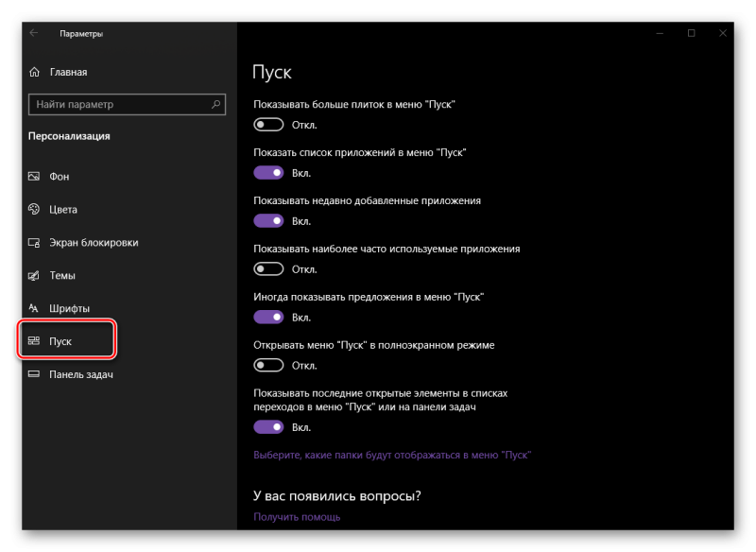The width and height of the screenshot is (756, 552).
Task: Open the Темы themes brush icon
Action: pos(34,275)
